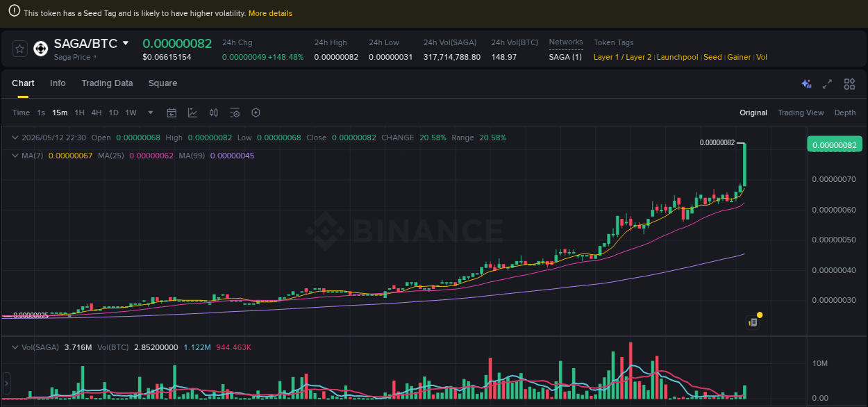Click the 0.00000025 low price marker label
Screen dimensions: 868x407
pyautogui.click(x=31, y=315)
